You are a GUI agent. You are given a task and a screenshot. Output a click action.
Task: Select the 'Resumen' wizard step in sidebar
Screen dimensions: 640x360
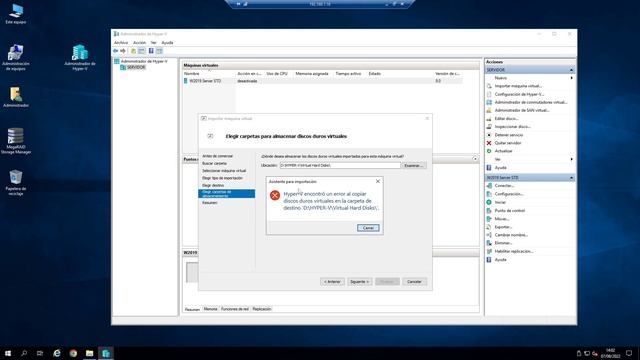coord(210,202)
